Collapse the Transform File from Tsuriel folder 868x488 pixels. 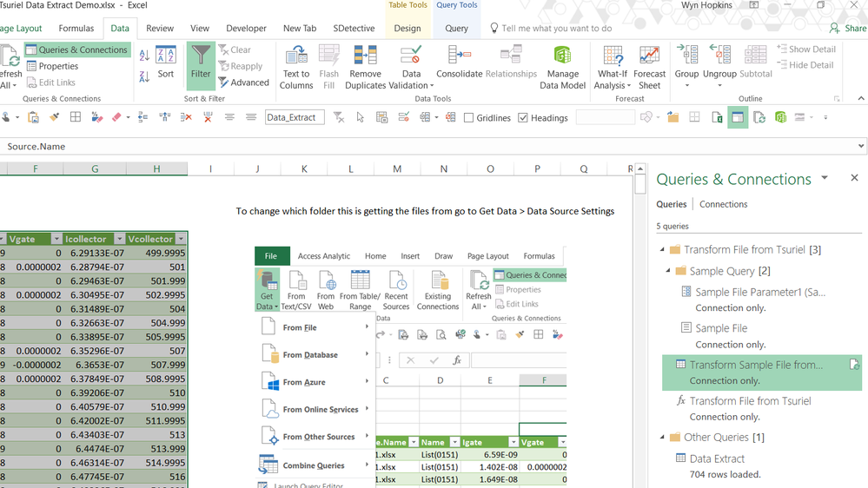662,249
